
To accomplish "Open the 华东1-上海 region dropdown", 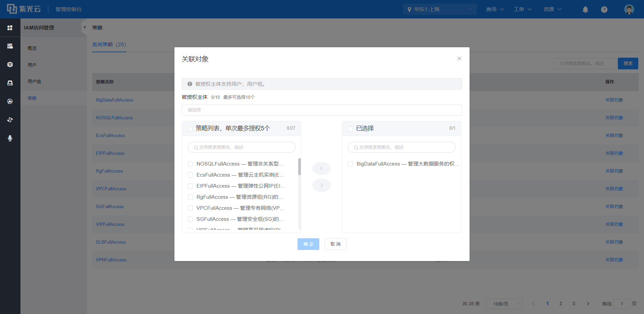I will [x=439, y=9].
